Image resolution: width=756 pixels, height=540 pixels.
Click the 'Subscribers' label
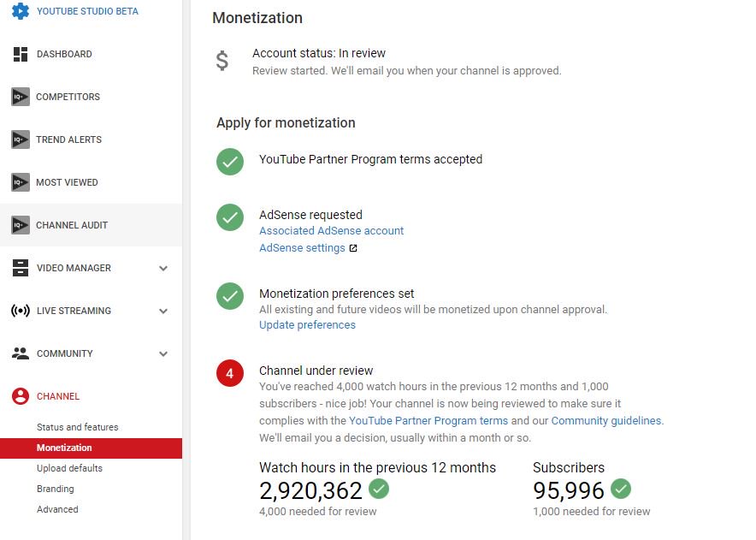569,467
